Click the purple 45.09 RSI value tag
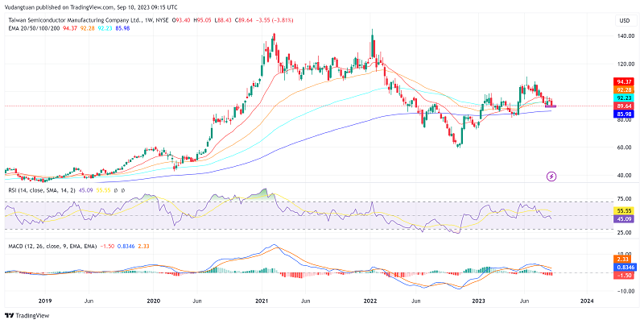The image size is (644, 324). [x=622, y=218]
